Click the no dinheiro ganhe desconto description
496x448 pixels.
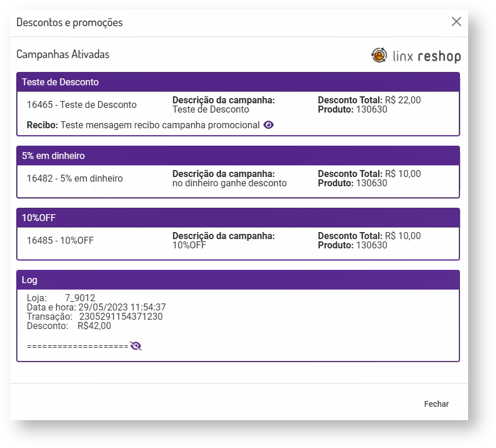tap(230, 183)
